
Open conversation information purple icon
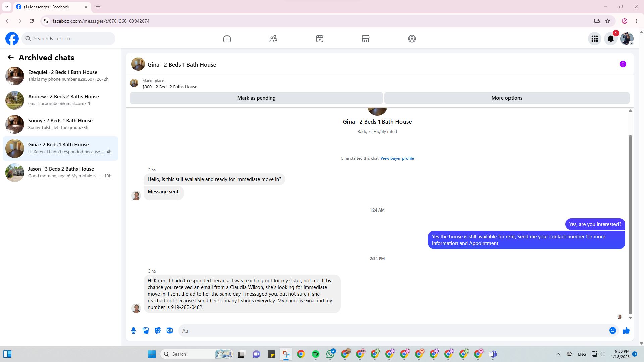[623, 64]
